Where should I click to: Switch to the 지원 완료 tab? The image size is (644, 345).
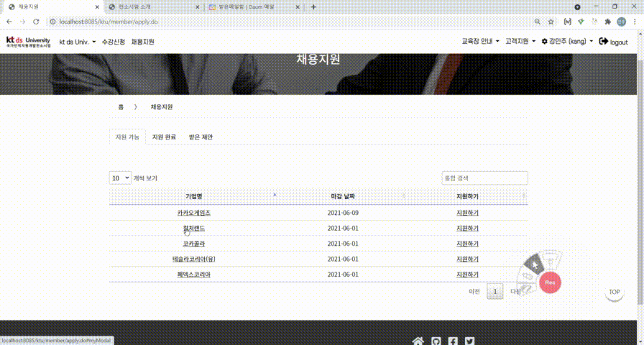(x=164, y=137)
